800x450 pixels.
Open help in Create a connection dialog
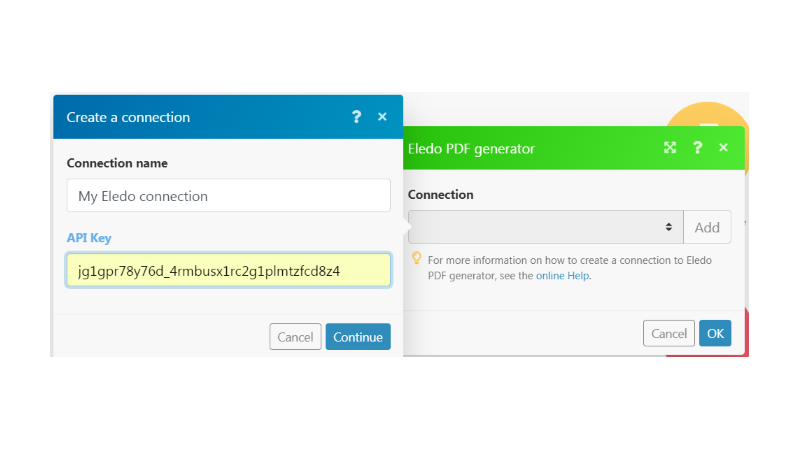pyautogui.click(x=356, y=117)
